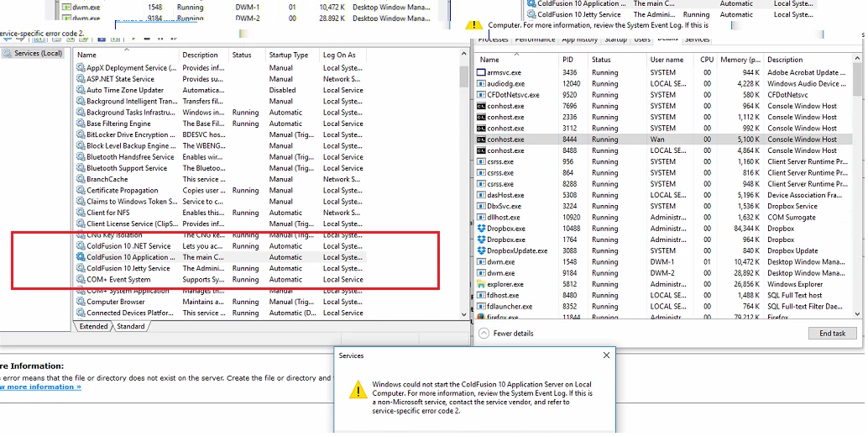
Task: Click the Services list scroll-down arrow
Action: click(464, 314)
